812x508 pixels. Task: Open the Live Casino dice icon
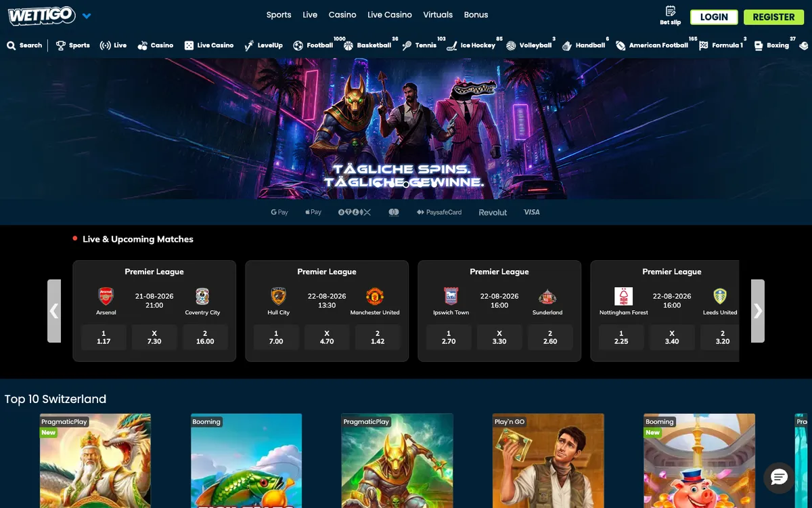click(x=189, y=45)
